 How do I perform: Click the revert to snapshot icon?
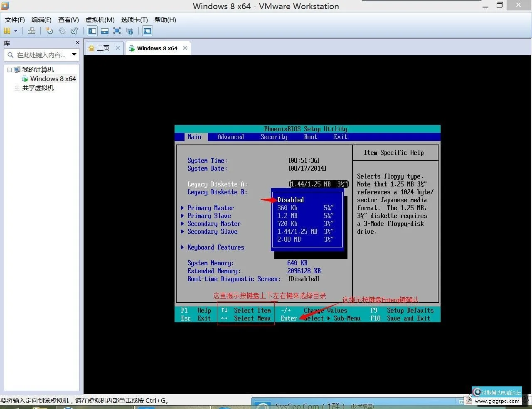[62, 31]
